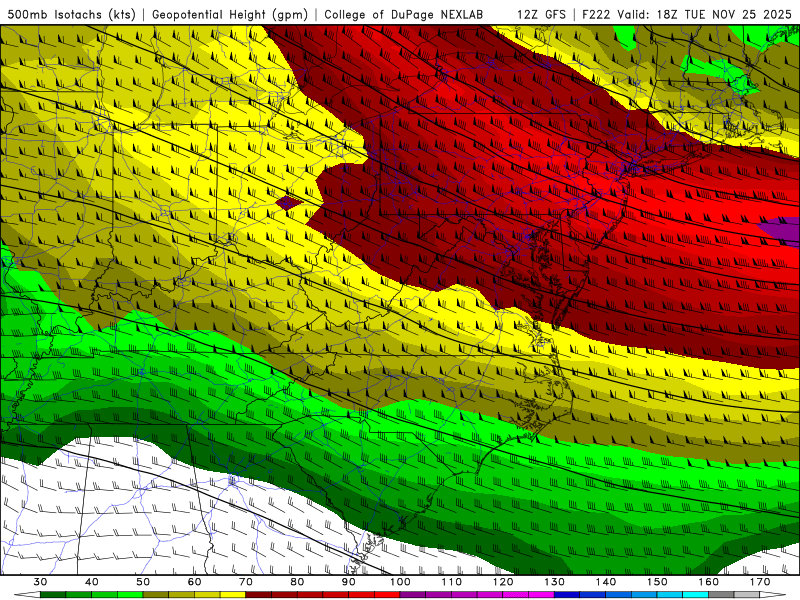The width and height of the screenshot is (800, 600).
Task: Click the 130 value on the color scale
Action: (554, 582)
